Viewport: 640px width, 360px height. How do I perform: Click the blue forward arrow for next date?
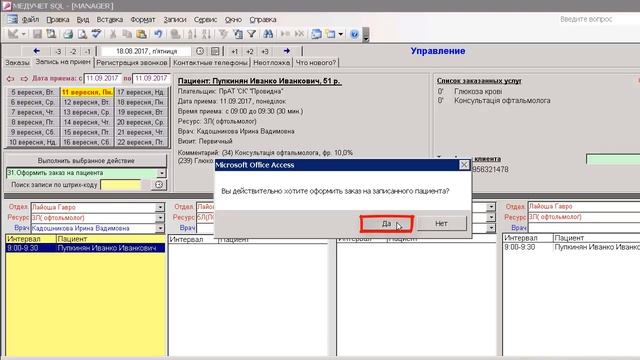pyautogui.click(x=287, y=51)
